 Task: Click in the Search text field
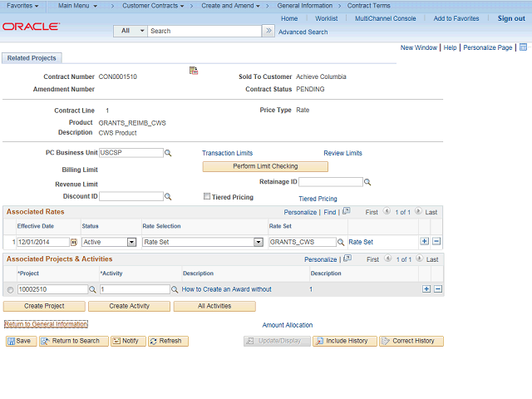click(204, 31)
